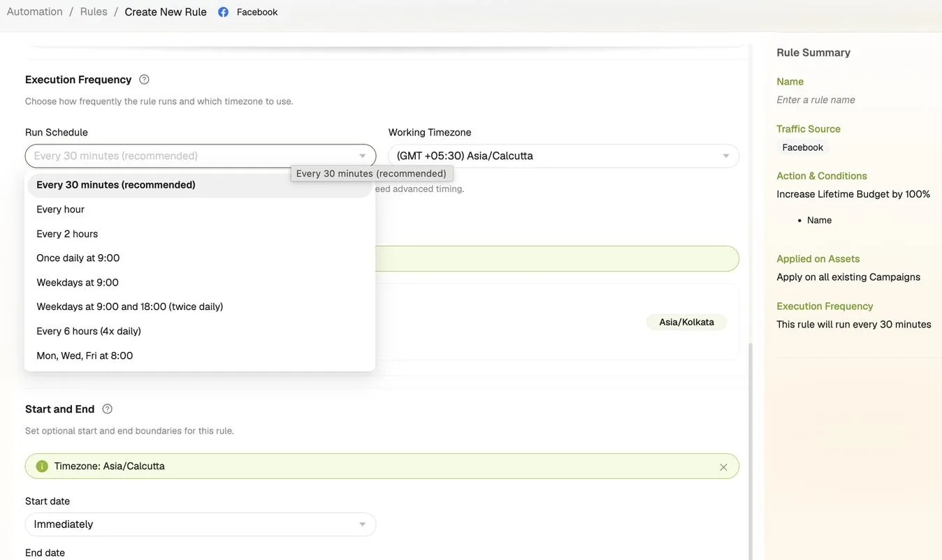Select Every 6 hours (4x daily)
Image resolution: width=942 pixels, height=560 pixels.
coord(200,331)
